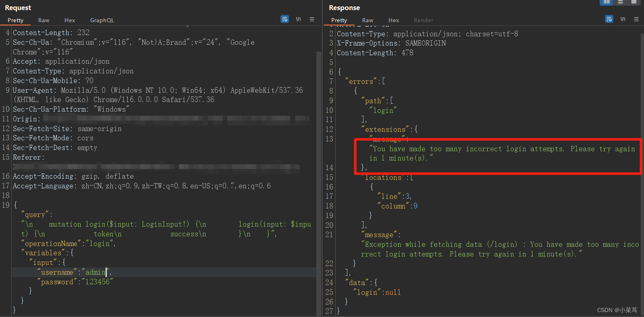Click the Sec-Fetch-Mode: cors header

tap(53, 138)
